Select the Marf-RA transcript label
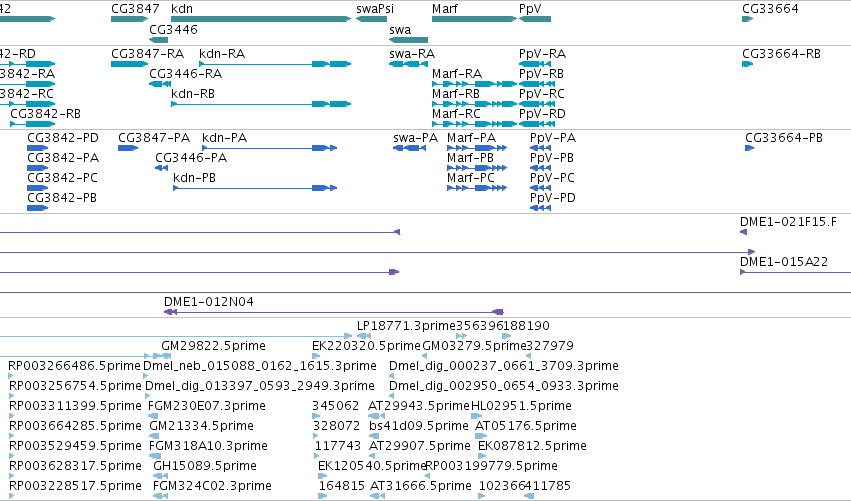Screen dimensions: 851x501 tap(457, 74)
